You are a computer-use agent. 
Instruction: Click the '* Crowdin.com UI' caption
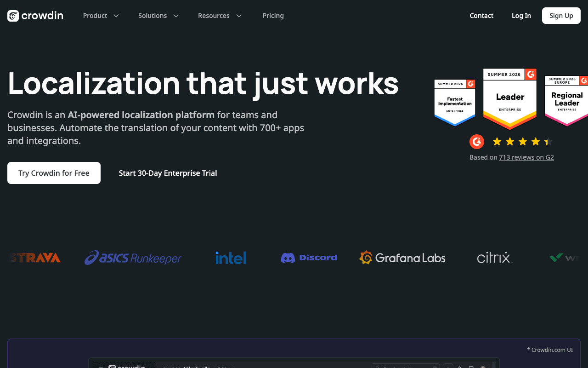pyautogui.click(x=550, y=350)
